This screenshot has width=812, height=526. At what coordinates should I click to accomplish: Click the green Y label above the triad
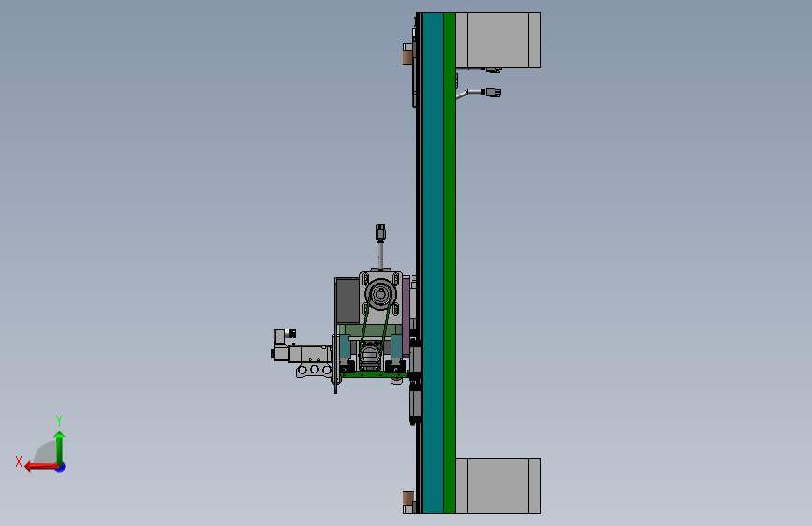click(59, 420)
